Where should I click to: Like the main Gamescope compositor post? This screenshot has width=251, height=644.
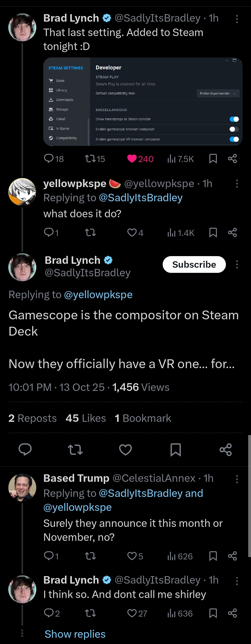click(x=125, y=450)
